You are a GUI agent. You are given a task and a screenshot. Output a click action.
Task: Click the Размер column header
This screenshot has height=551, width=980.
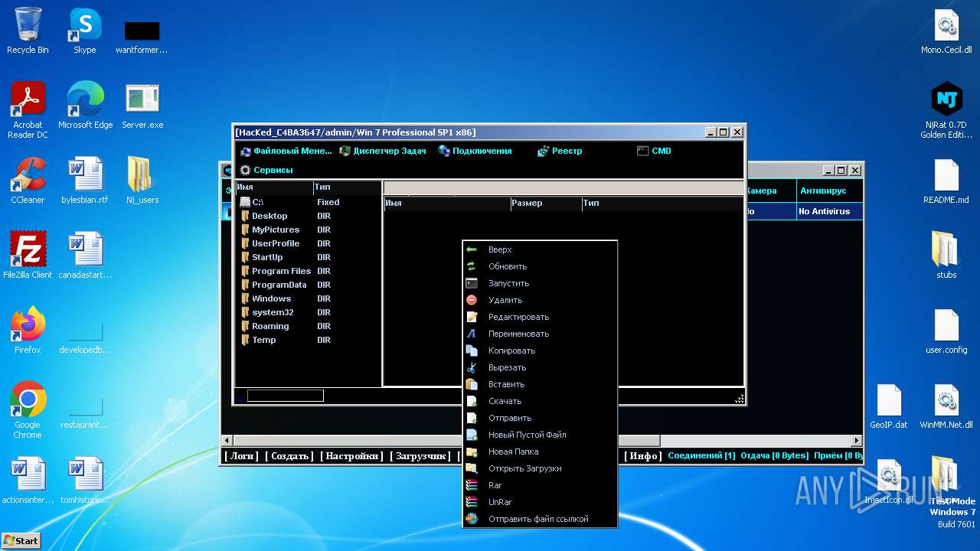coord(546,204)
